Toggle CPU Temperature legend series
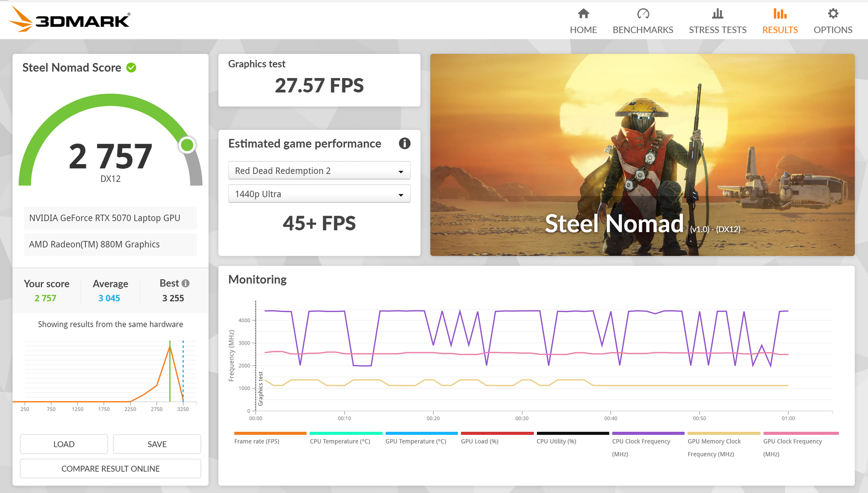This screenshot has width=868, height=493. (x=340, y=441)
